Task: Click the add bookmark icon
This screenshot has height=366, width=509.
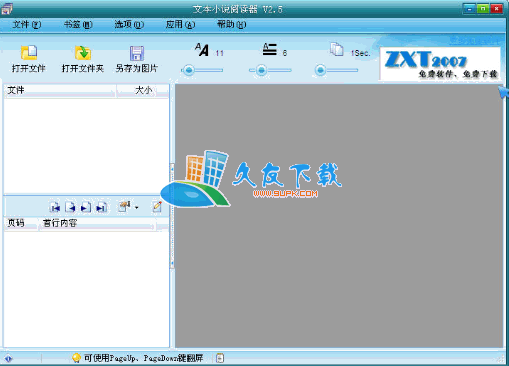Action: 124,207
